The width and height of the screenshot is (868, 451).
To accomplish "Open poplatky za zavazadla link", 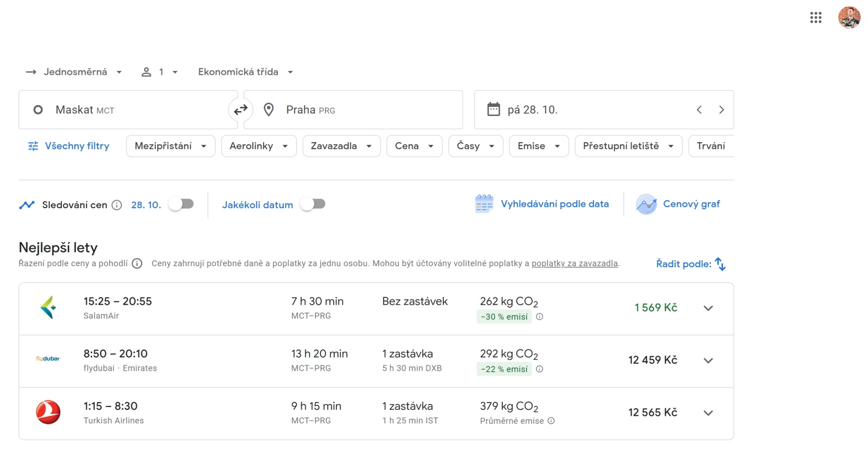I will [575, 263].
